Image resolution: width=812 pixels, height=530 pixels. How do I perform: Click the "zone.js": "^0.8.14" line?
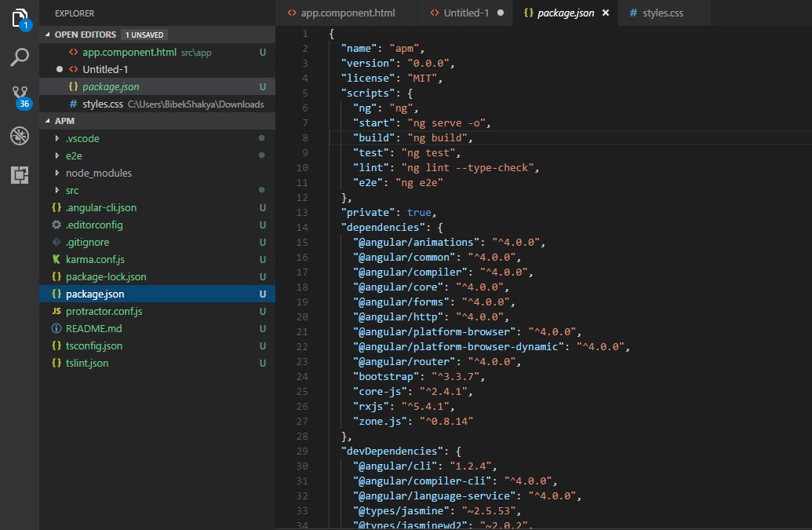coord(413,421)
